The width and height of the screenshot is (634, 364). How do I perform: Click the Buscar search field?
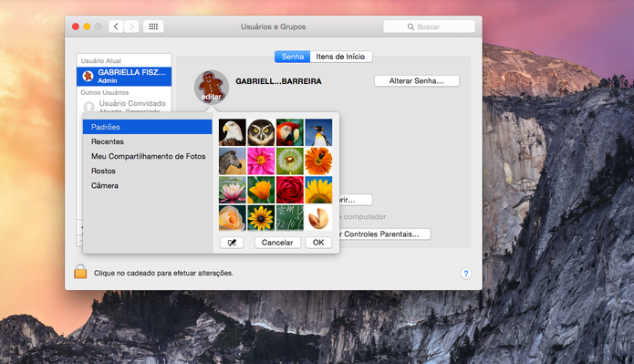click(x=429, y=26)
